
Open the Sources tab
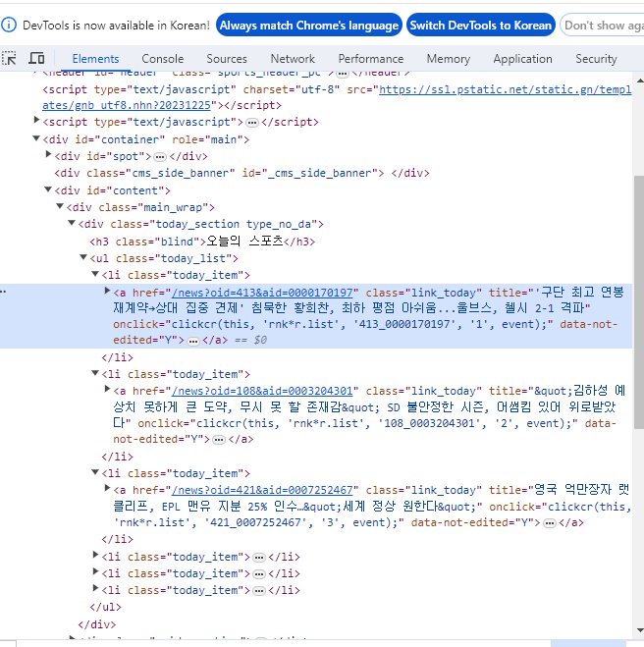(227, 59)
